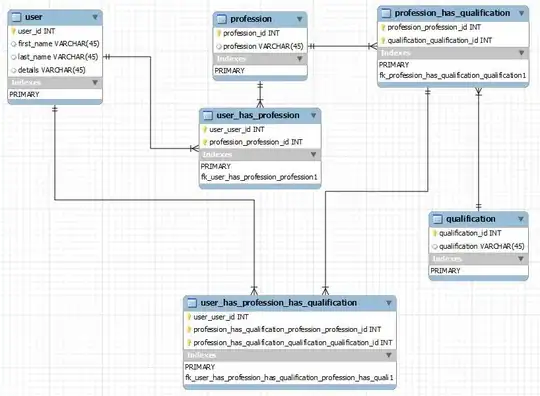The width and height of the screenshot is (540, 396).
Task: Collapse qualification table via header arrow
Action: tap(521, 219)
